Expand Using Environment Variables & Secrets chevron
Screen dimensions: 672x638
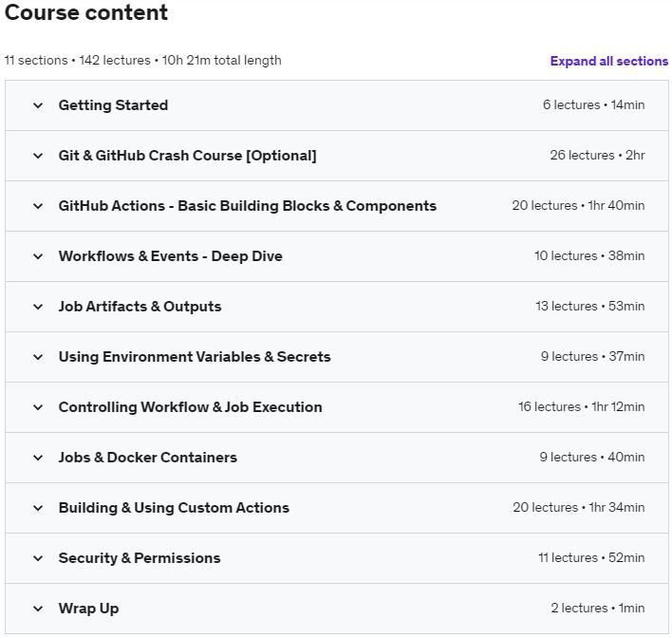click(38, 357)
